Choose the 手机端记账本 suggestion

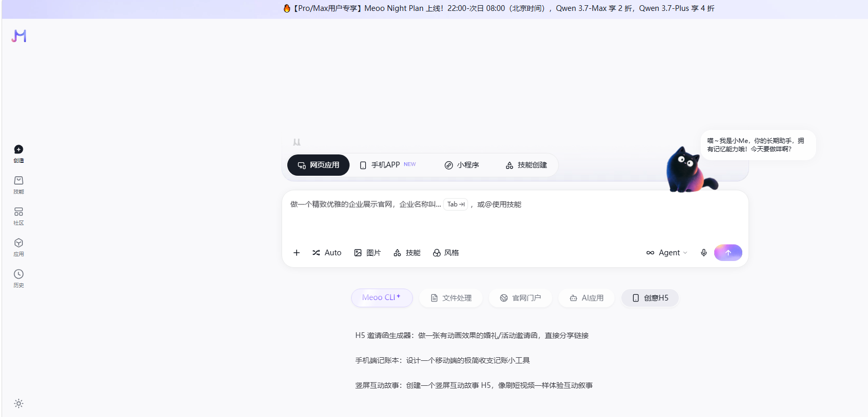[443, 360]
